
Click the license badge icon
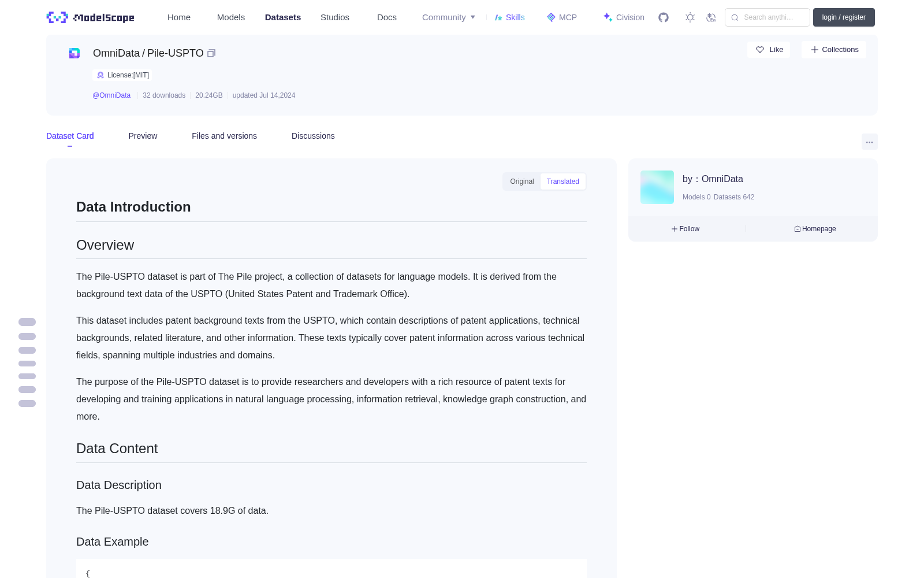(100, 75)
